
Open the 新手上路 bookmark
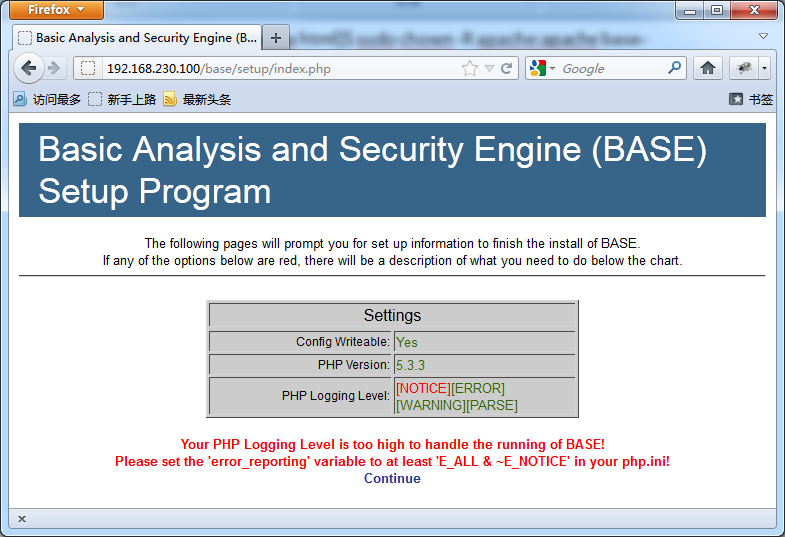(122, 100)
